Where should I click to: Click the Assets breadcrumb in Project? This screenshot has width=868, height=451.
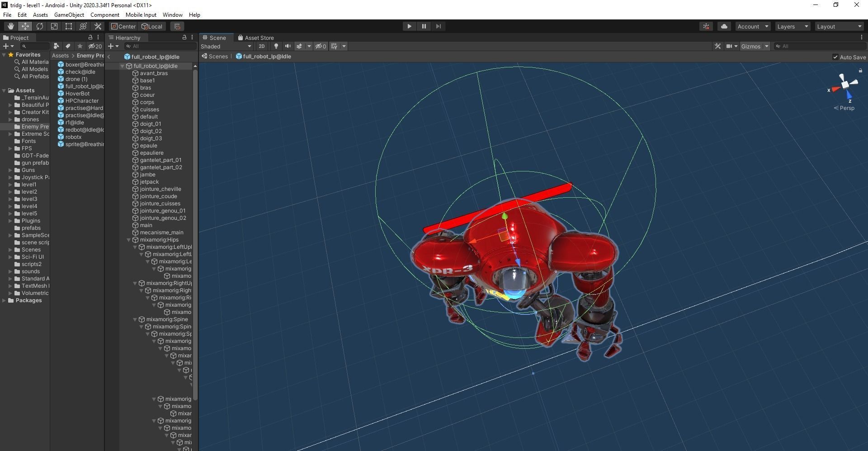tap(60, 56)
